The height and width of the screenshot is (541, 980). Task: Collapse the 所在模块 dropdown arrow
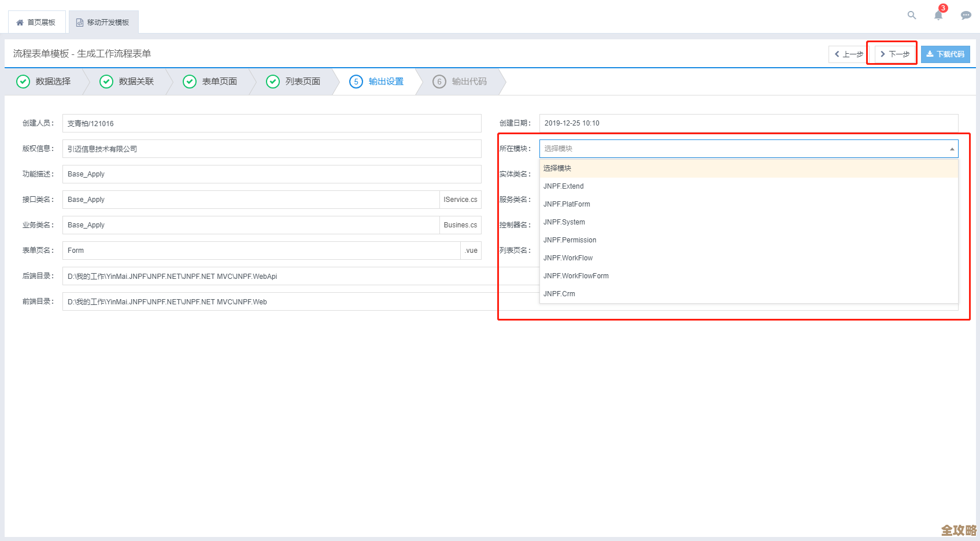click(952, 149)
